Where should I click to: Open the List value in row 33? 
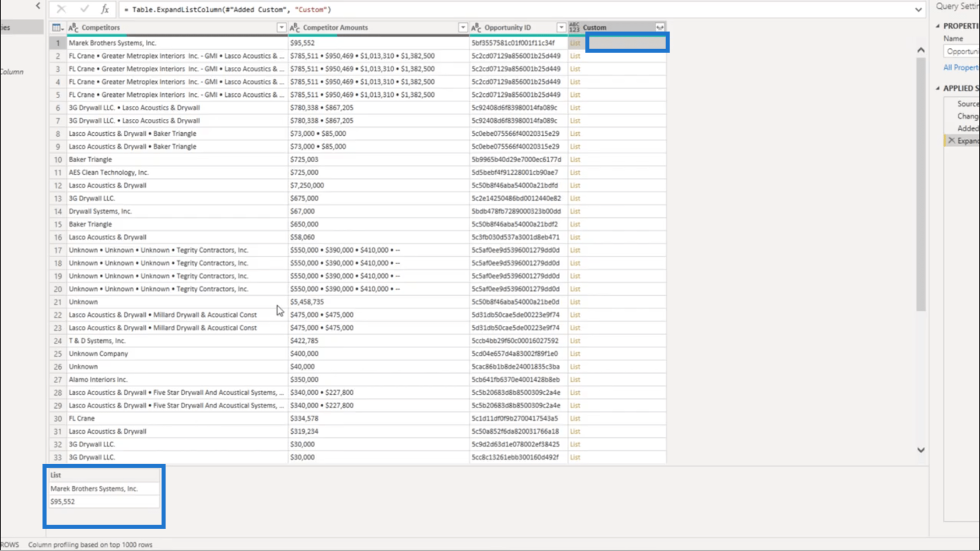[x=575, y=457]
